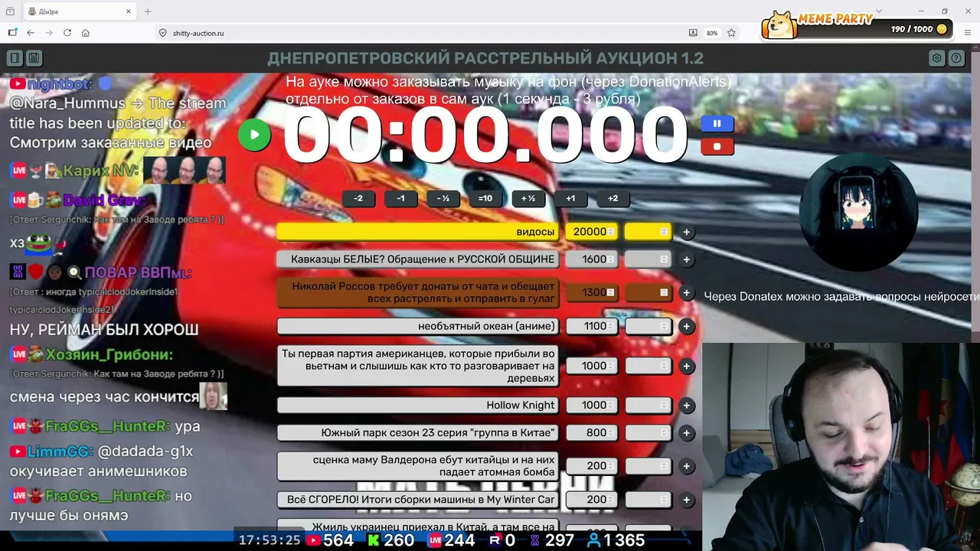Stop the timer with the red stop button
980x551 pixels.
[x=717, y=146]
